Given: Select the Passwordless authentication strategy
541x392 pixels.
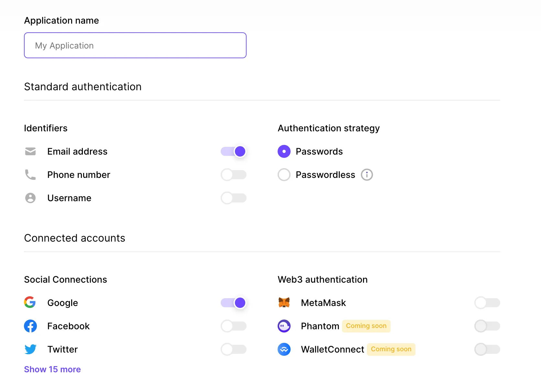Looking at the screenshot, I should [284, 175].
